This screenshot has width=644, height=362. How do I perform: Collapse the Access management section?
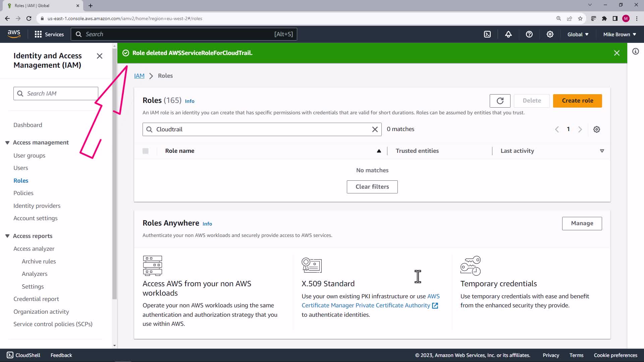7,143
